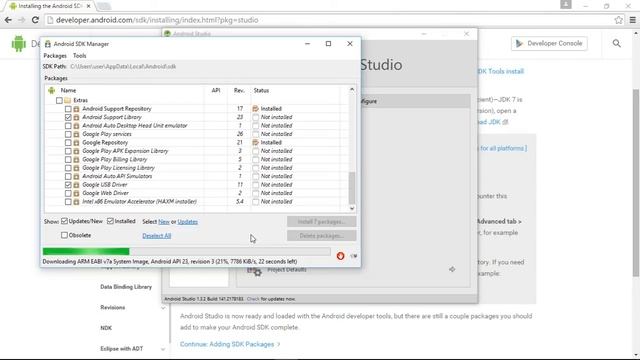
Task: Check Google Web Driver checkbox
Action: (68, 193)
